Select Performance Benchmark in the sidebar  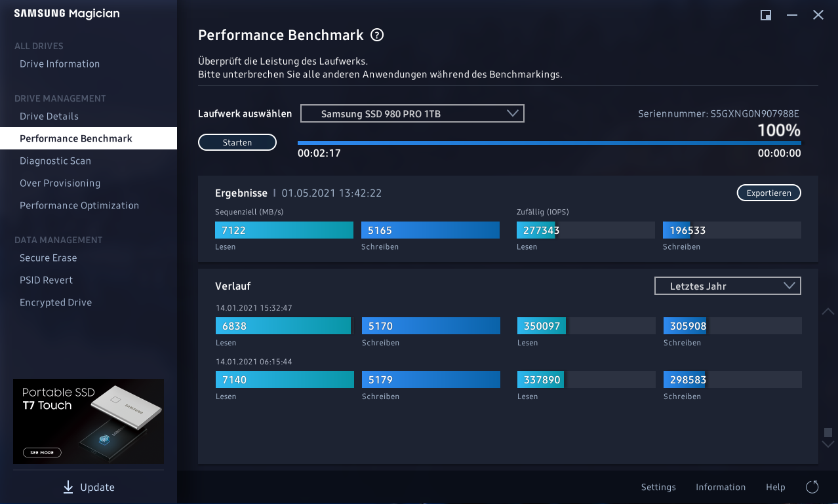point(89,138)
